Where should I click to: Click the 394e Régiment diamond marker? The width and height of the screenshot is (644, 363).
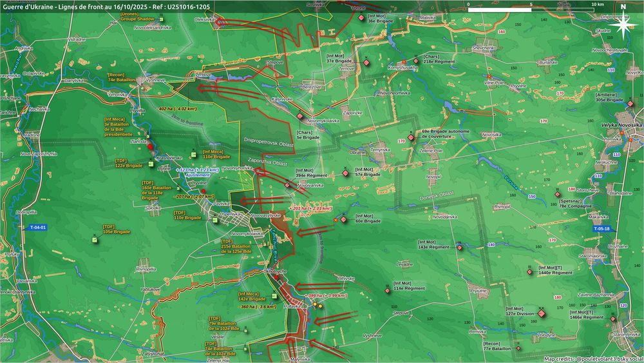pyautogui.click(x=287, y=186)
